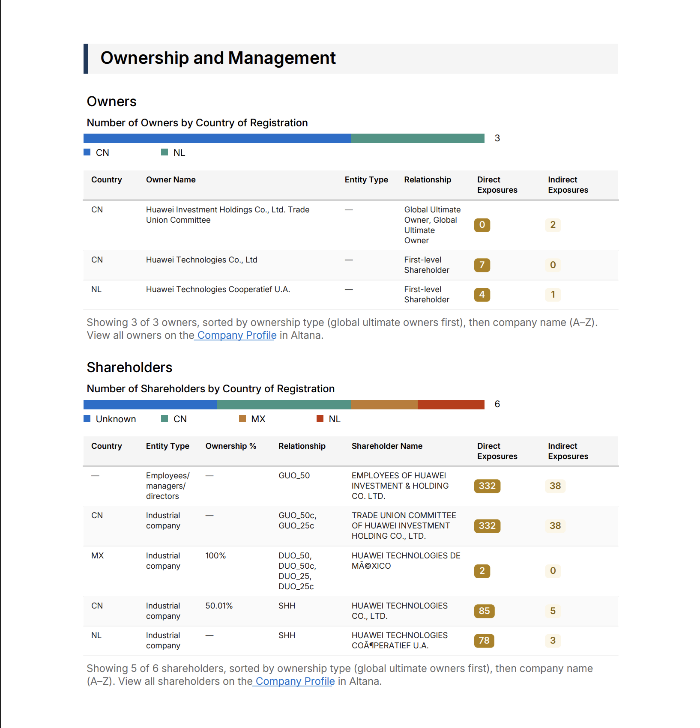Click the Shareholder Name column header
The width and height of the screenshot is (700, 728).
click(x=387, y=446)
